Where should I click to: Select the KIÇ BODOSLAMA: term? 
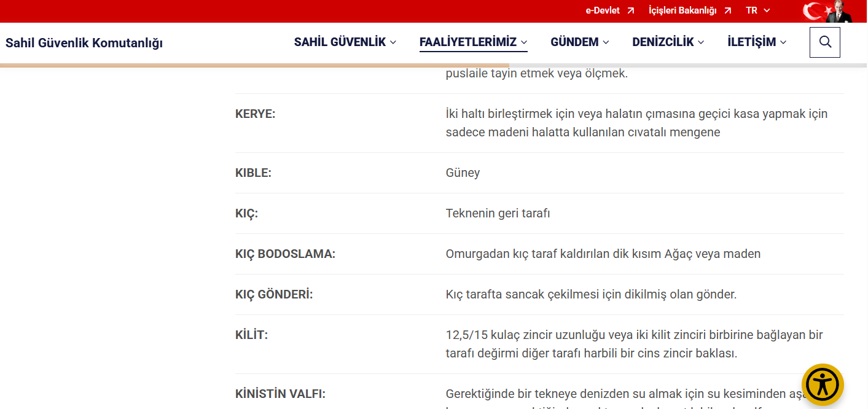click(x=285, y=254)
